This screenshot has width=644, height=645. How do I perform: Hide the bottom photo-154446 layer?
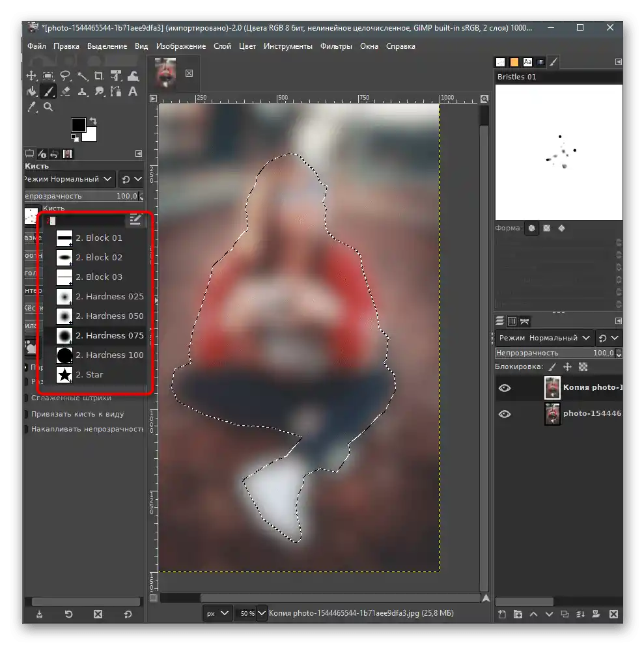[505, 414]
